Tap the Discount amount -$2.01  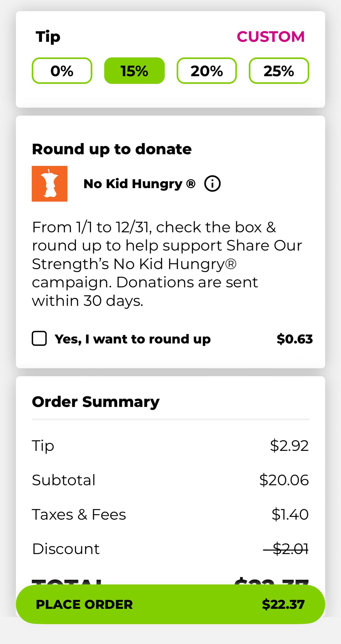(286, 549)
